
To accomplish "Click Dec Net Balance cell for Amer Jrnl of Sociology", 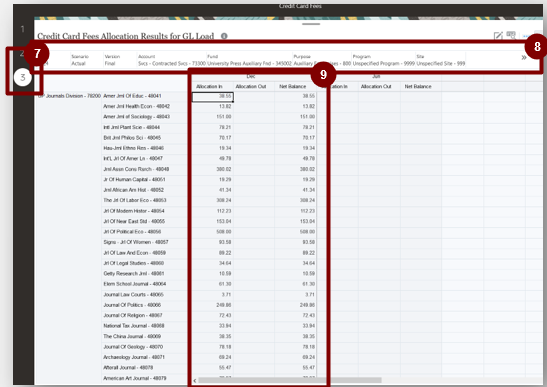I will [x=296, y=117].
